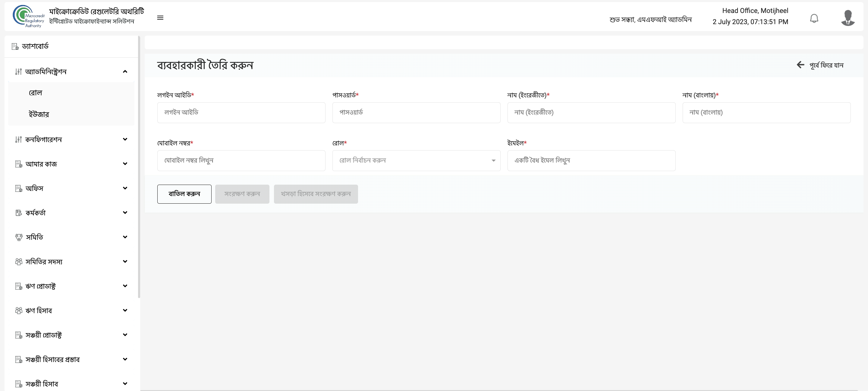Click the ড্যাশবোর্ড sidebar icon
The width and height of the screenshot is (868, 391).
coord(15,46)
